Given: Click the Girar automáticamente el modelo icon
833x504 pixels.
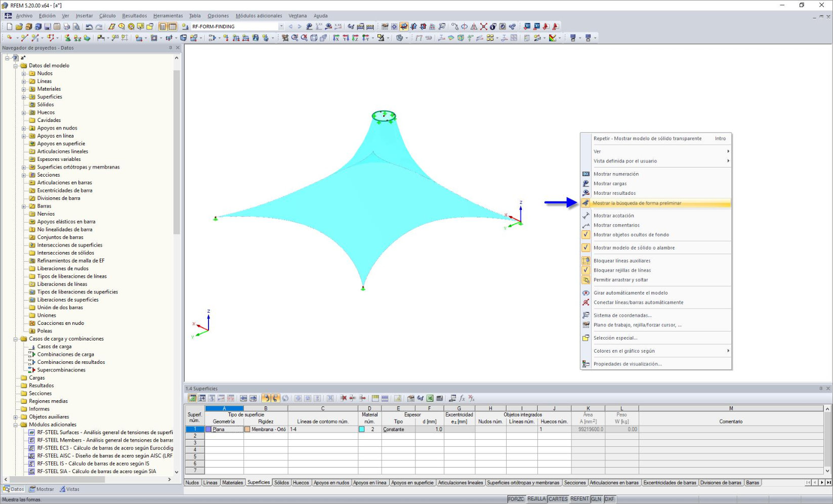Looking at the screenshot, I should [586, 292].
